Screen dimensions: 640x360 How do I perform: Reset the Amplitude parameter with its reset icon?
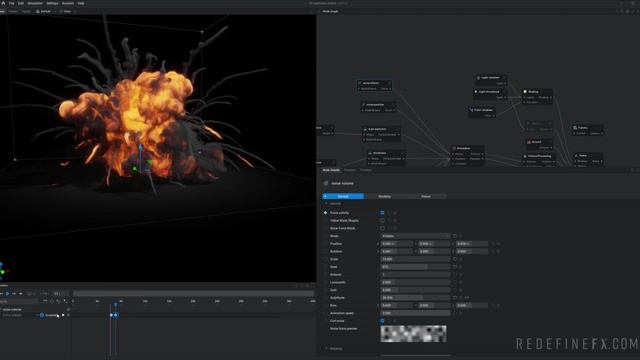pos(455,298)
